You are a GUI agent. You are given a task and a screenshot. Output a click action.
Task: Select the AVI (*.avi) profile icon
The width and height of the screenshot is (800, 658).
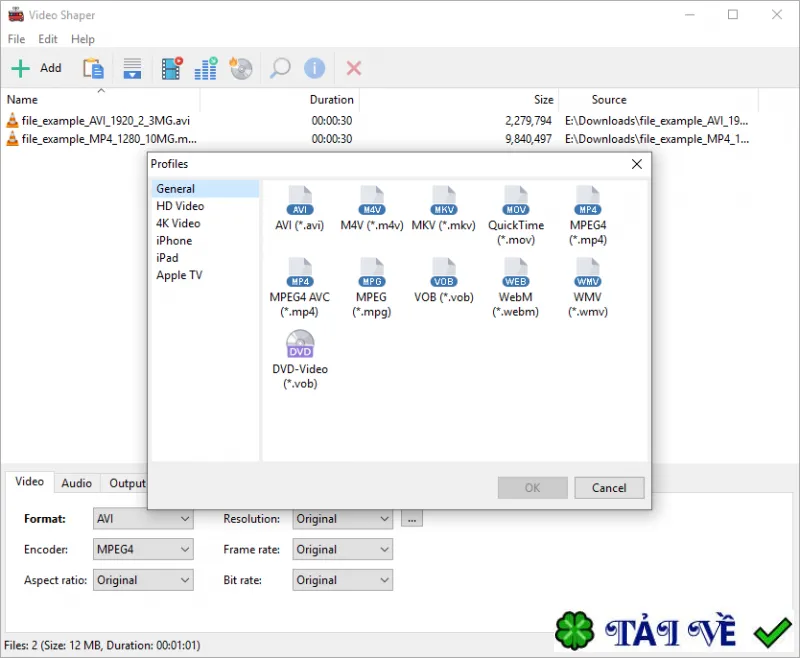pyautogui.click(x=299, y=201)
